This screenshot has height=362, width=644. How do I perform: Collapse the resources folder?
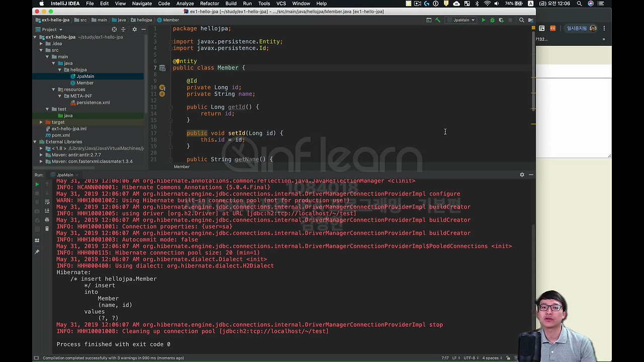pos(53,89)
